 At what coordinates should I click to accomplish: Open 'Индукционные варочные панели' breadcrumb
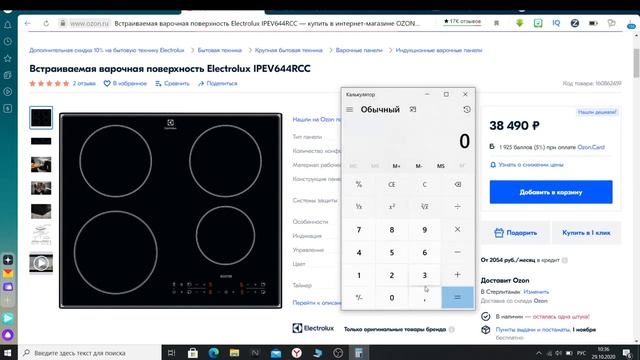439,50
